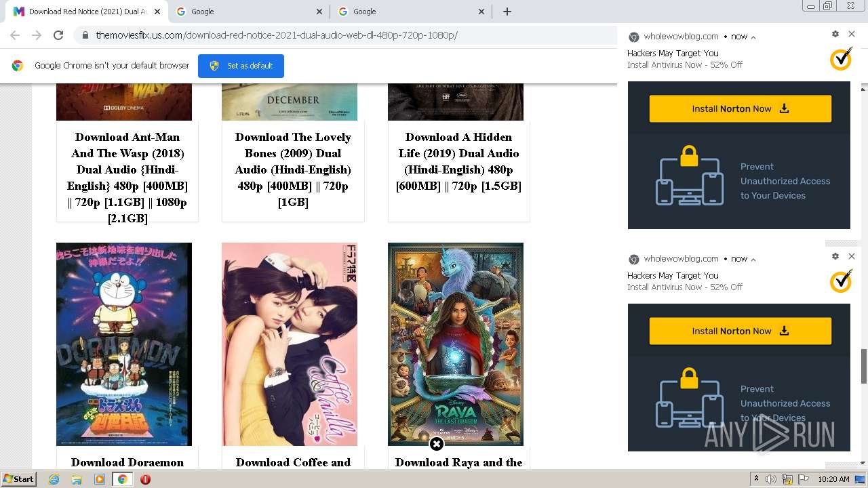The height and width of the screenshot is (488, 868).
Task: Open Download Raya and the link
Action: point(458,462)
